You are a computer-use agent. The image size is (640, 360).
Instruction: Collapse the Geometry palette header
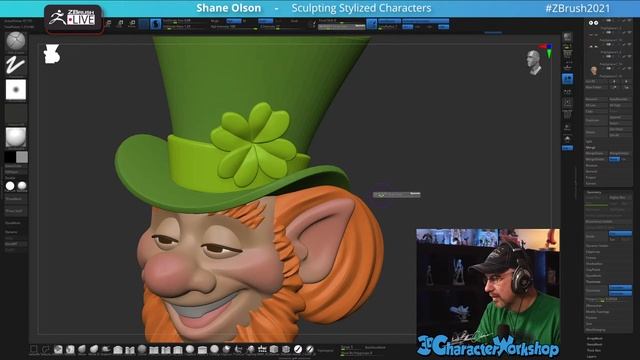594,192
